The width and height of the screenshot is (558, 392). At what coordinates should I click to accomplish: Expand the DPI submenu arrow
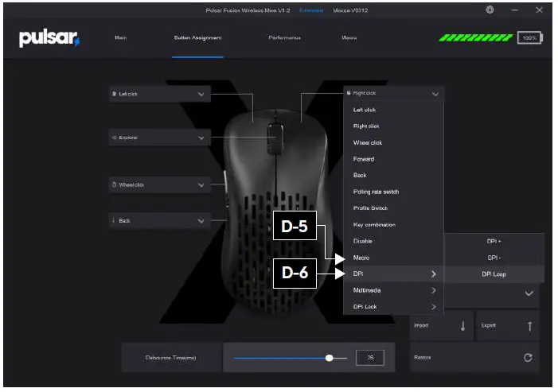point(433,274)
